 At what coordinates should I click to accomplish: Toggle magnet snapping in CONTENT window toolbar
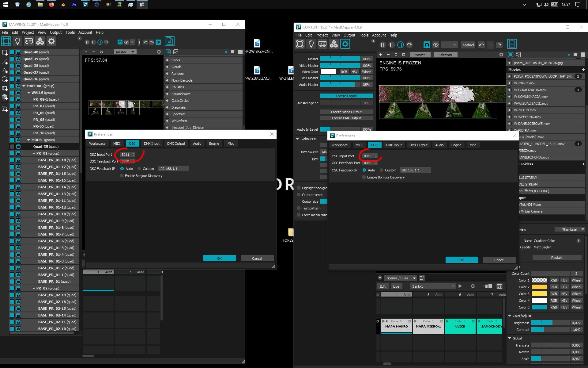click(x=427, y=45)
